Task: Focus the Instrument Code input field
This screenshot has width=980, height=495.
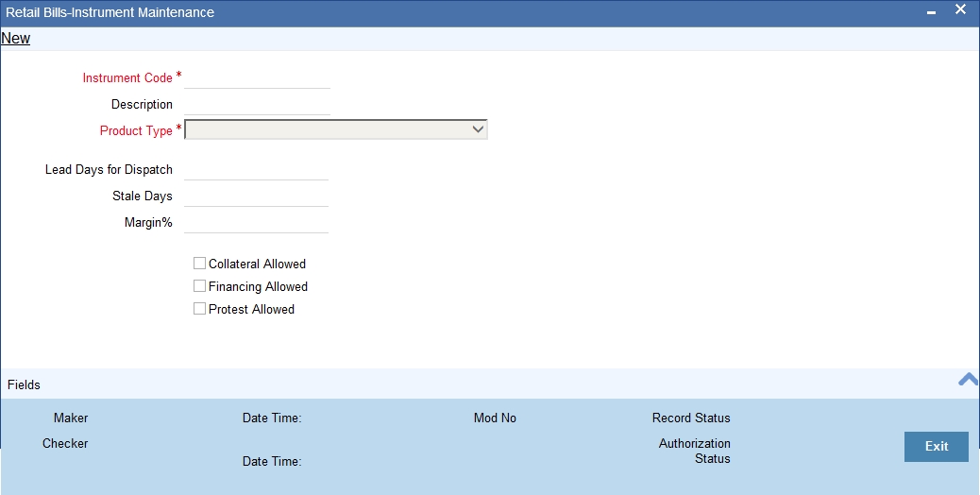Action: pos(257,78)
